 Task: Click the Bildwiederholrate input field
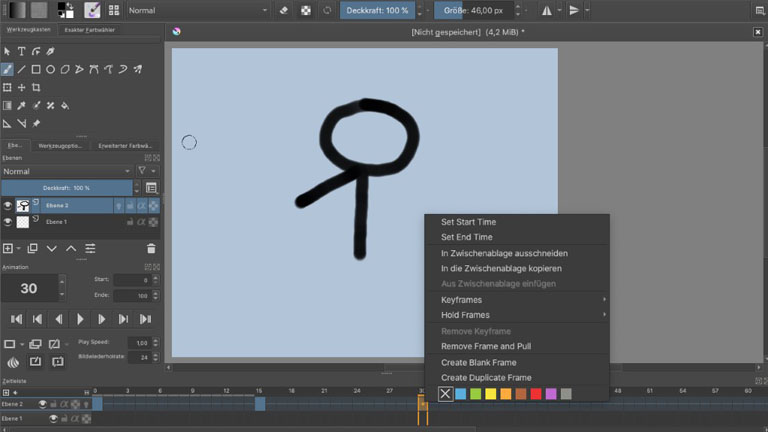(x=142, y=357)
